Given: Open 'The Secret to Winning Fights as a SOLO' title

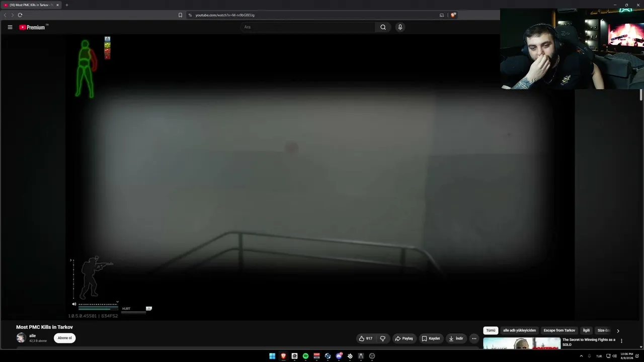Looking at the screenshot, I should (589, 342).
